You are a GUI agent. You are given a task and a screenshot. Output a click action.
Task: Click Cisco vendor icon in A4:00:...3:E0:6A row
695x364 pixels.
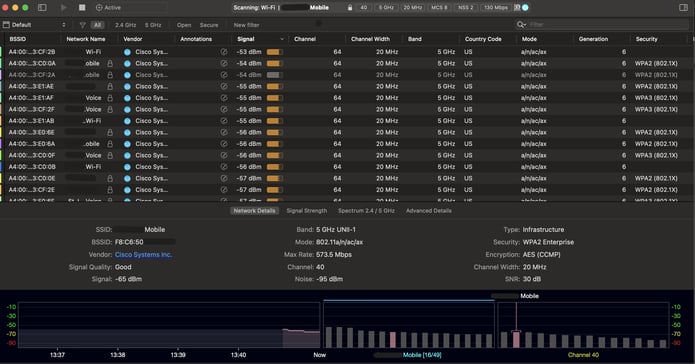pyautogui.click(x=127, y=144)
